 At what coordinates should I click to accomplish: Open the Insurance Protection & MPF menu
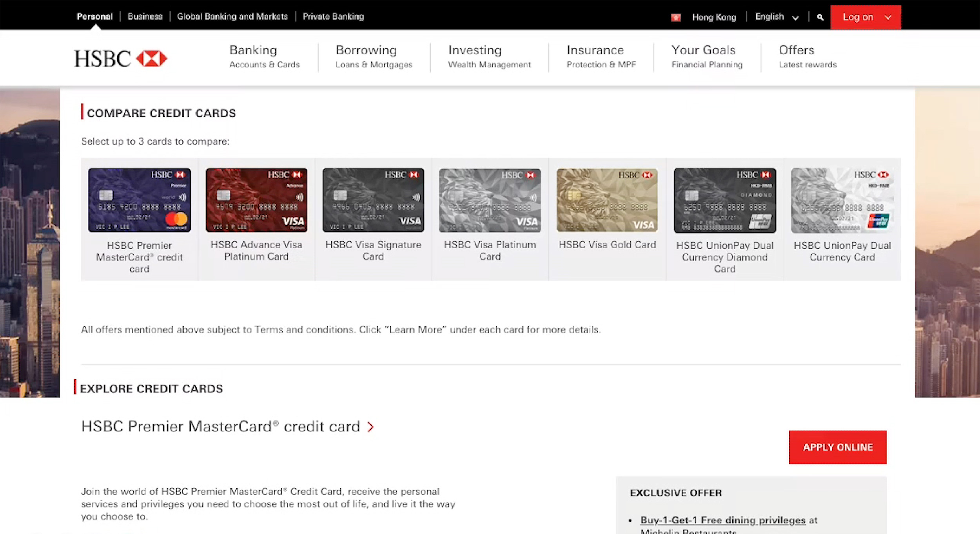pyautogui.click(x=601, y=57)
